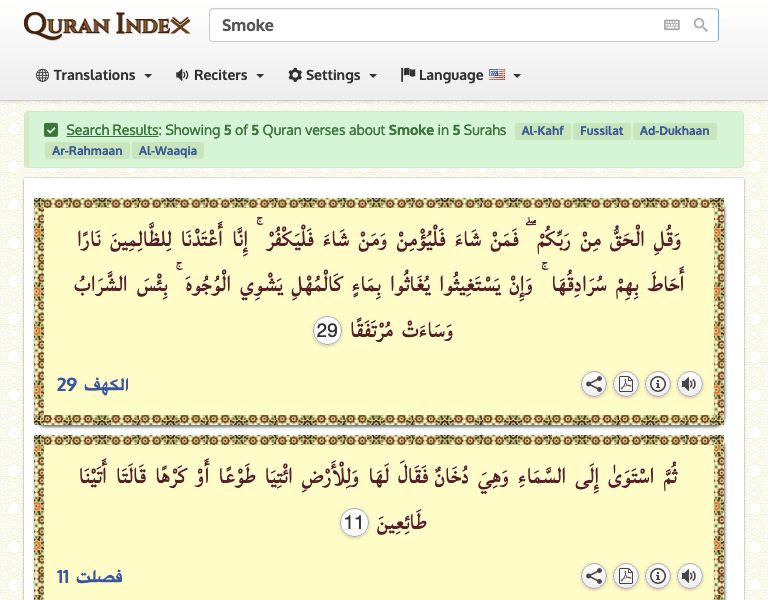Filter results by Ad-Dukhaan surah tag
768x600 pixels.
[674, 130]
